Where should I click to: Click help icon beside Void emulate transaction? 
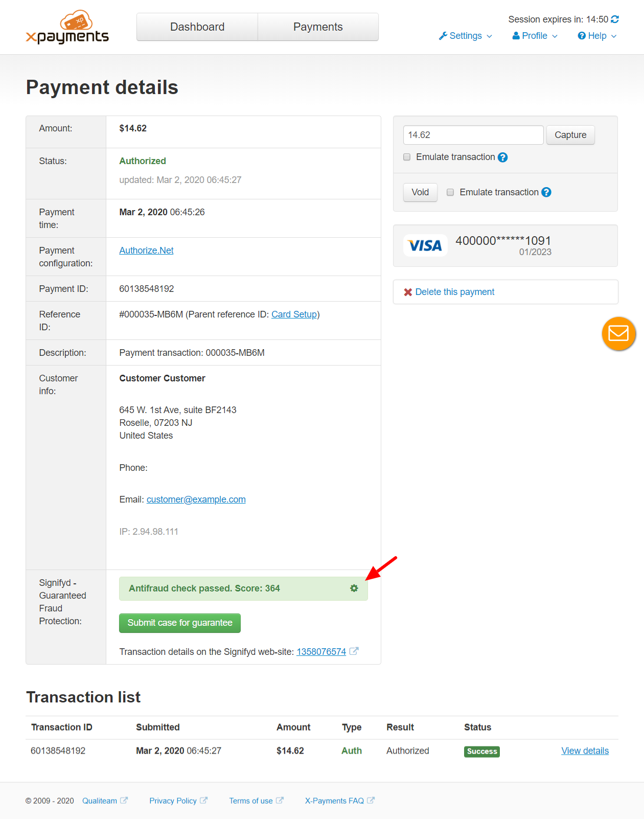click(x=546, y=192)
